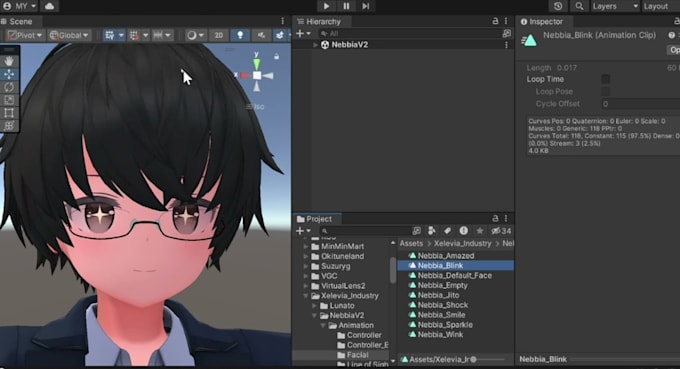680x369 pixels.
Task: Expand Lunato folder
Action: coord(315,306)
